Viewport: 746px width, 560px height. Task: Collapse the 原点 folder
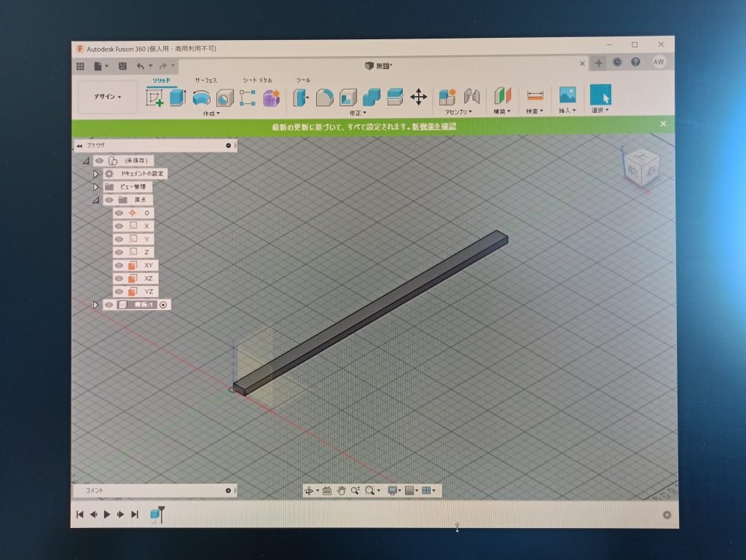95,200
